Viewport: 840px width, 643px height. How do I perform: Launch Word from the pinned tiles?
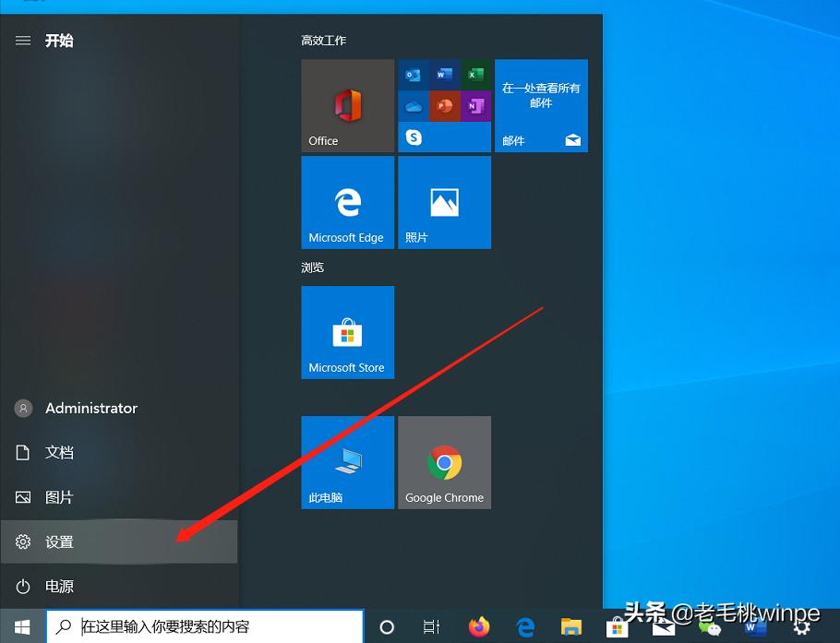(x=444, y=75)
